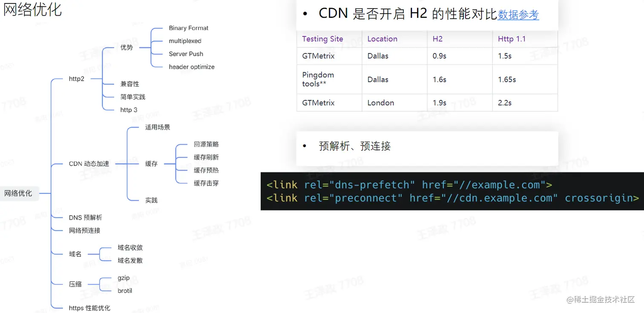Viewport: 644px width, 313px height.
Task: Click the heading CDN 是否开启 H2 的性能对比
Action: tap(408, 14)
